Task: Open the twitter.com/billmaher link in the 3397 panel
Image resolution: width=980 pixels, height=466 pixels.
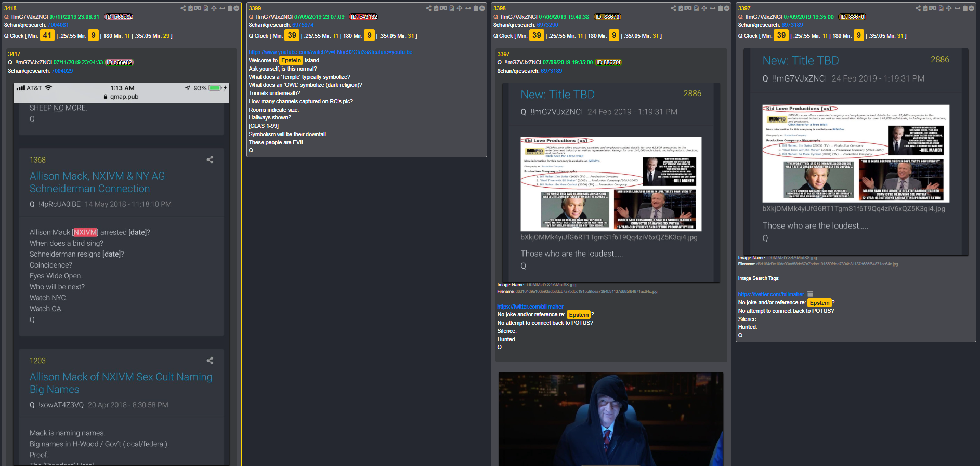Action: click(x=771, y=294)
